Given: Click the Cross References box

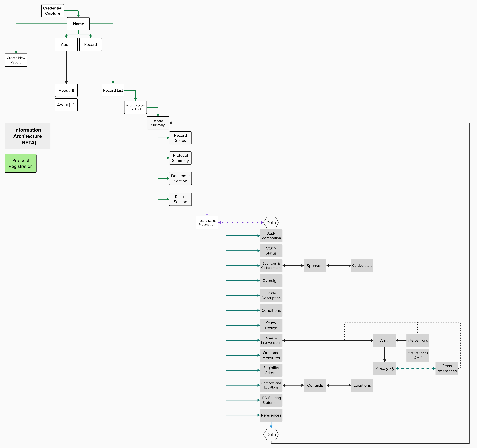Looking at the screenshot, I should coord(446,368).
